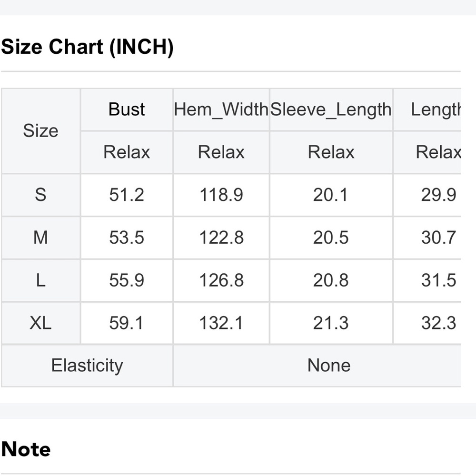Click hem width value 132.1
Screen dimensions: 476x476
(x=221, y=323)
